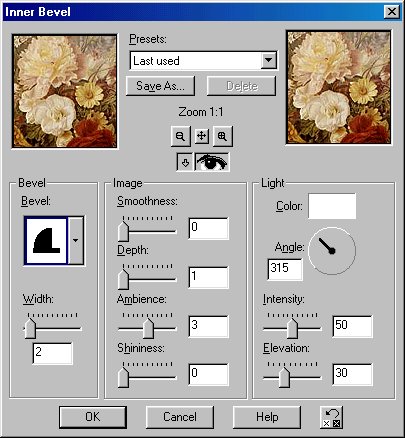Click OK to apply bevel
The width and height of the screenshot is (405, 438).
click(93, 417)
